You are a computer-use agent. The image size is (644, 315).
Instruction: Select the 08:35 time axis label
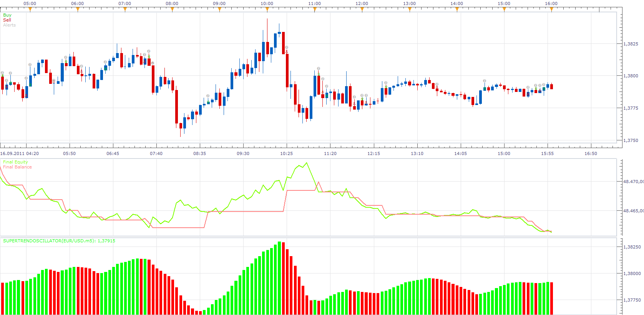[x=200, y=153]
